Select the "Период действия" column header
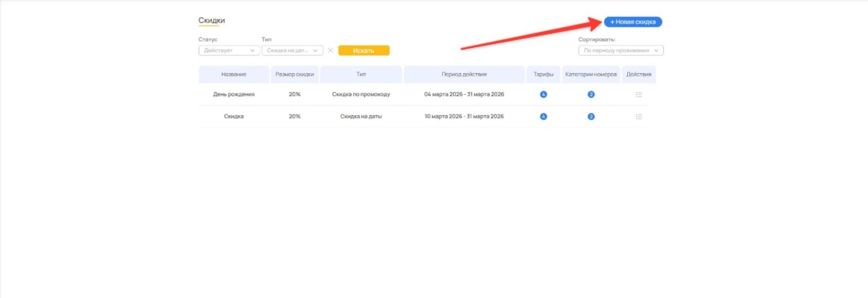868x298 pixels. point(464,75)
